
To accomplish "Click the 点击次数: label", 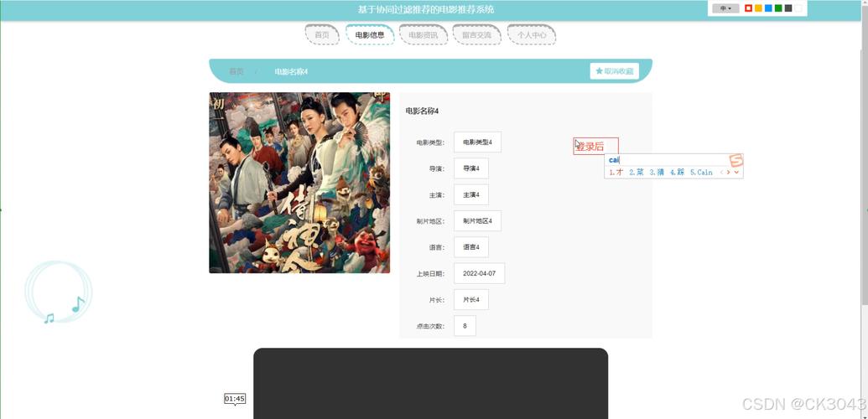I will click(430, 326).
